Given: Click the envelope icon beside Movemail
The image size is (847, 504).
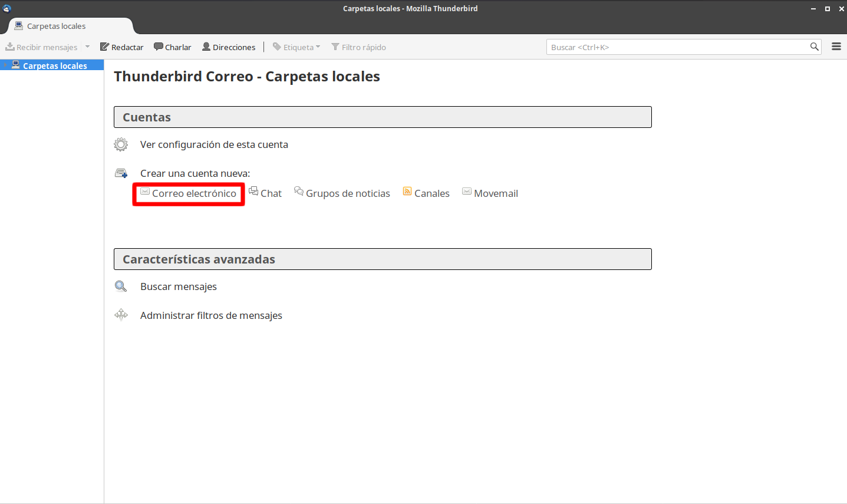Looking at the screenshot, I should pos(467,192).
